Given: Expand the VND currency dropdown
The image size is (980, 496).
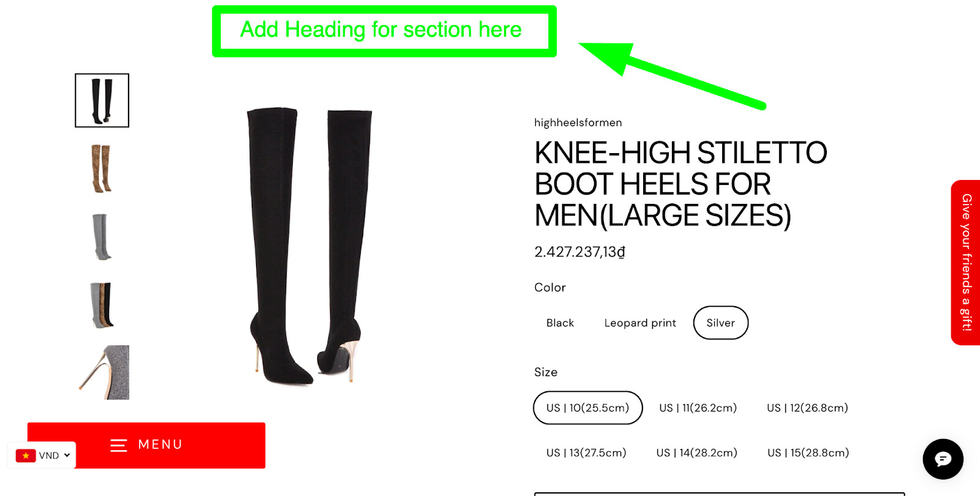Looking at the screenshot, I should coord(42,456).
